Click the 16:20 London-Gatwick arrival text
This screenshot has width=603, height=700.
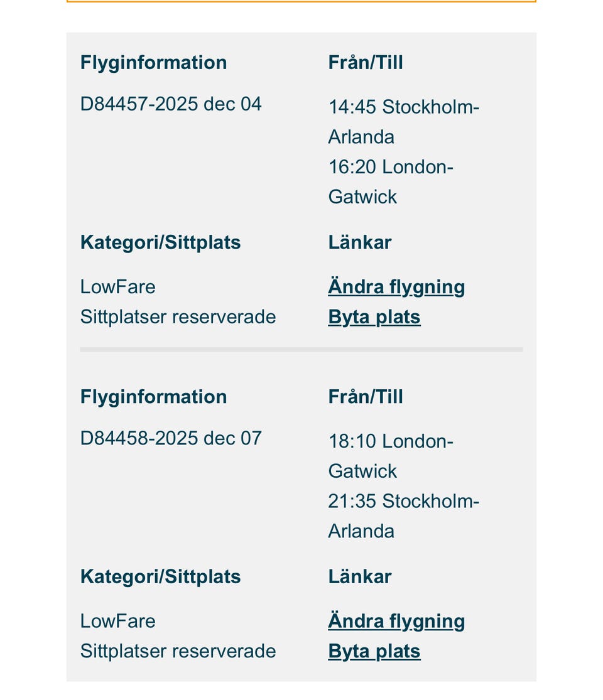(x=390, y=182)
